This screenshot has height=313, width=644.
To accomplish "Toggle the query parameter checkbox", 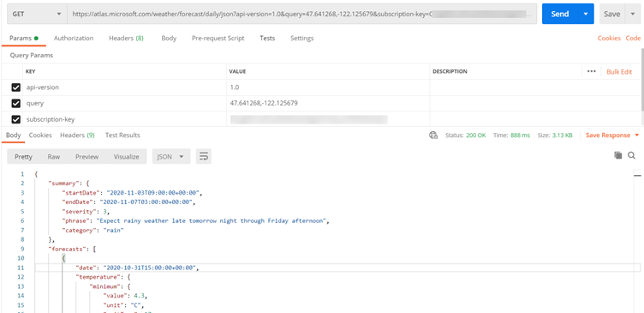I will tap(16, 104).
